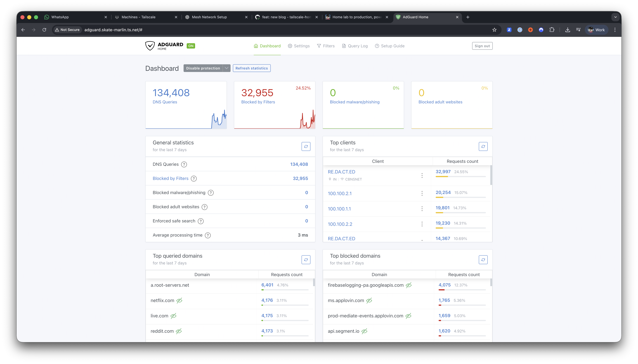The width and height of the screenshot is (638, 364).
Task: Refresh the Top queried domains panel
Action: (306, 260)
